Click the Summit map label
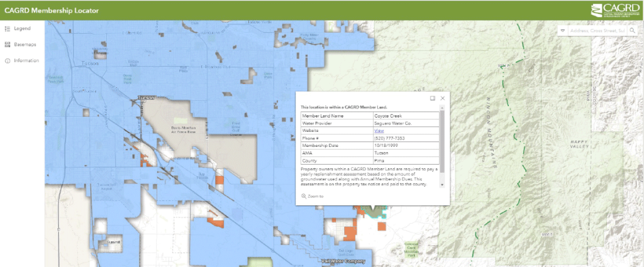 coord(113,242)
